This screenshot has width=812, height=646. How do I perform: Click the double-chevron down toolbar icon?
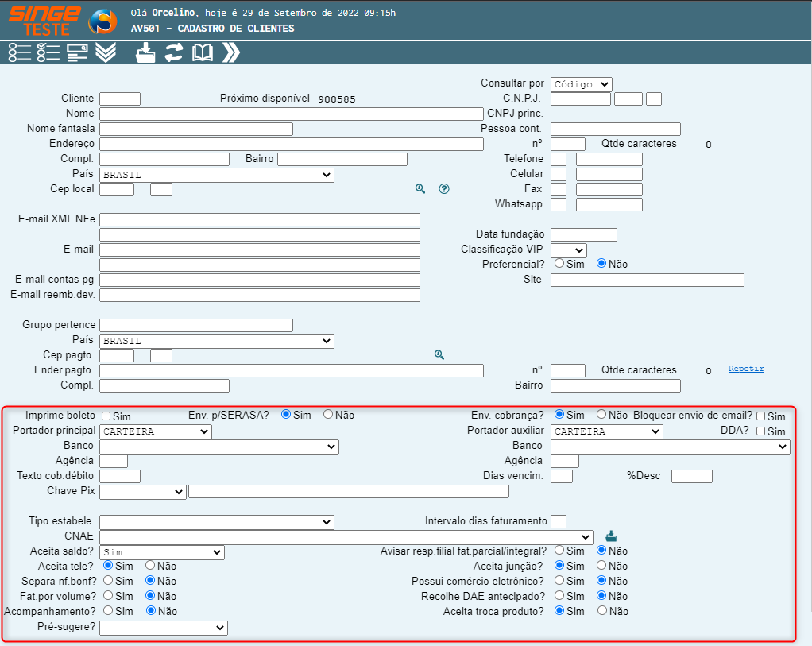[x=106, y=53]
